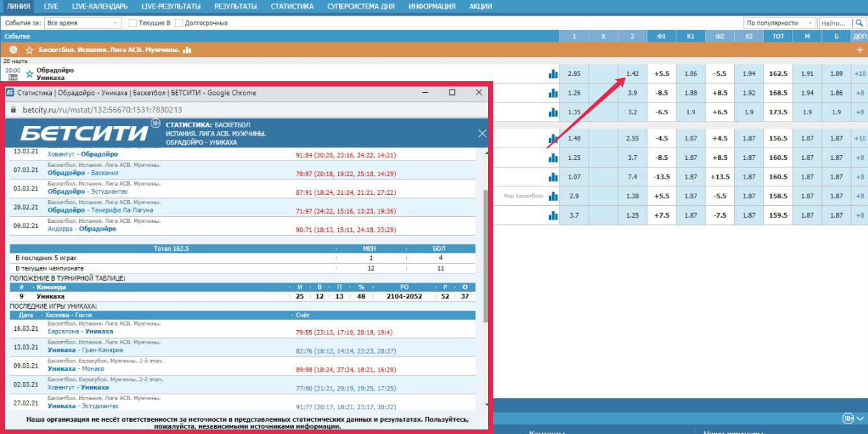Open league statistics icon after Лига АСВ title
Viewport: 868px width, 434px height.
coord(187,50)
